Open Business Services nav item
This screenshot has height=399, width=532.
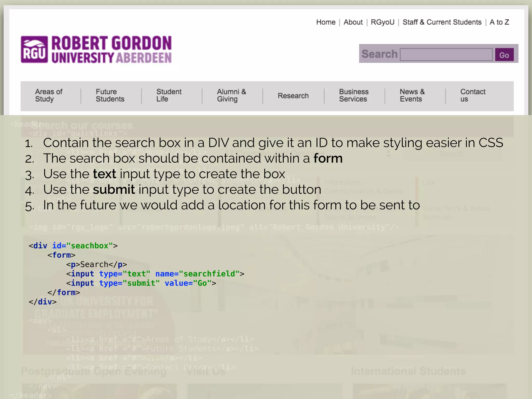point(354,95)
